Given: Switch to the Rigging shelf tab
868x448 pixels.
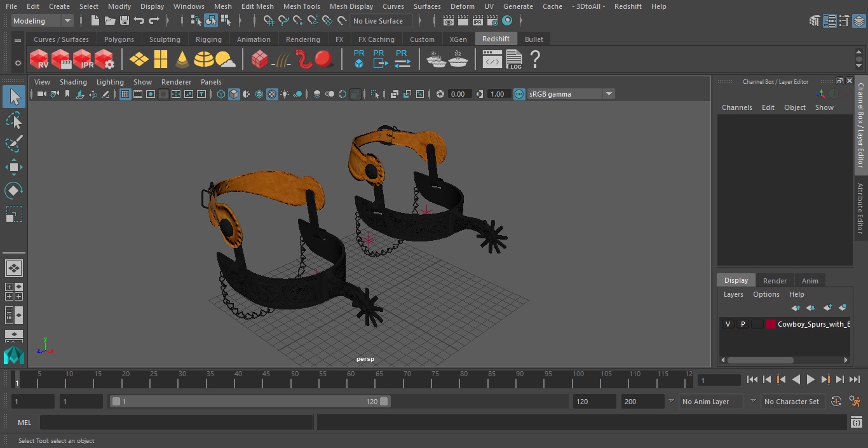Looking at the screenshot, I should (x=208, y=39).
